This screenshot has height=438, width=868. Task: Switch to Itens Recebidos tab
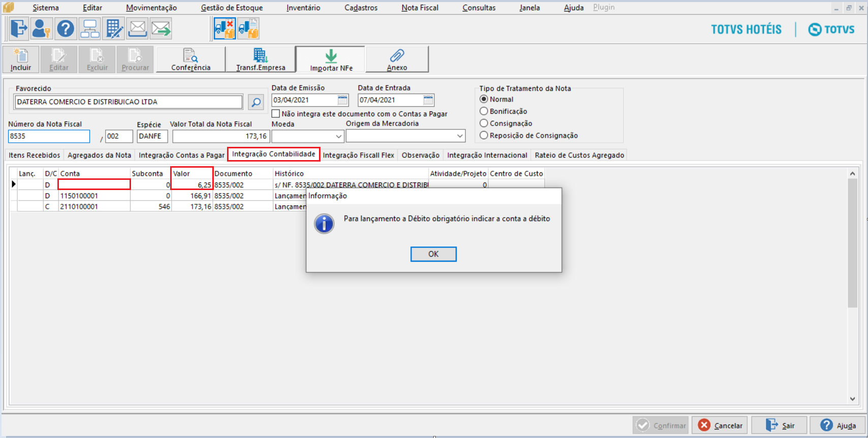35,155
